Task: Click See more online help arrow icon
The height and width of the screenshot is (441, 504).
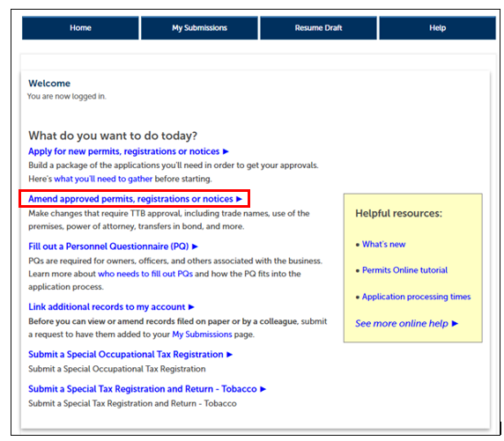Action: pos(455,323)
